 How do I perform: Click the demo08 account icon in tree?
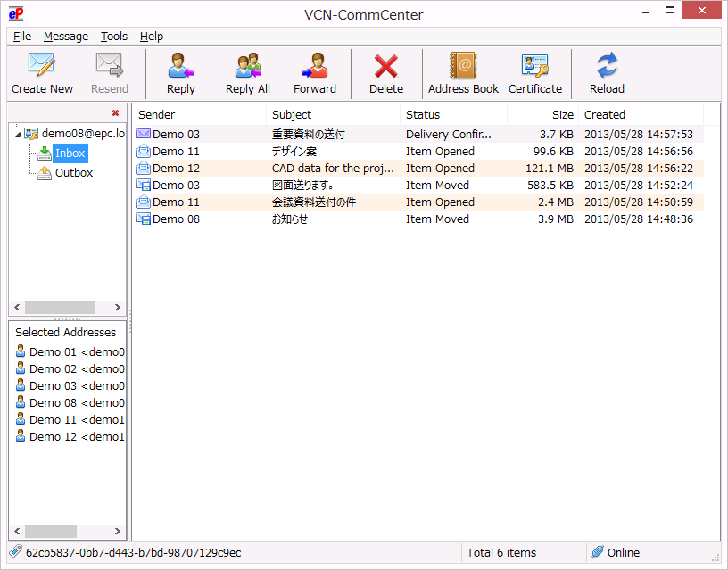coord(31,134)
